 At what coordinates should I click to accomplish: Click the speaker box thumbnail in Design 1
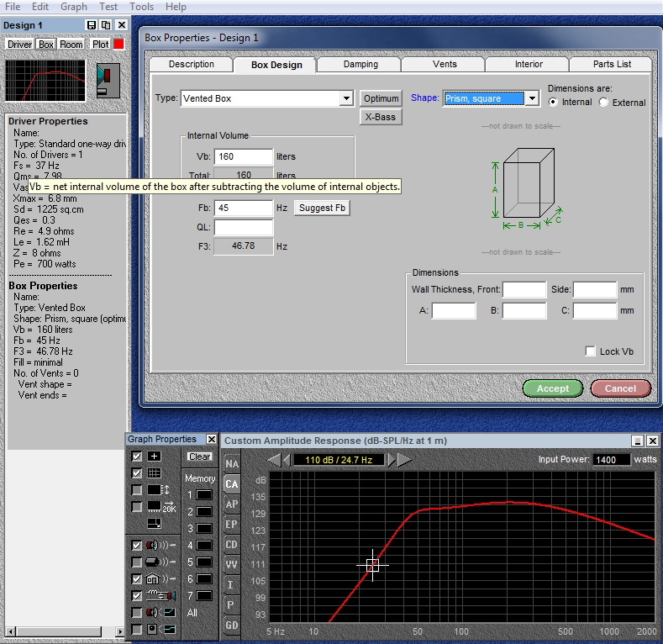[x=108, y=81]
